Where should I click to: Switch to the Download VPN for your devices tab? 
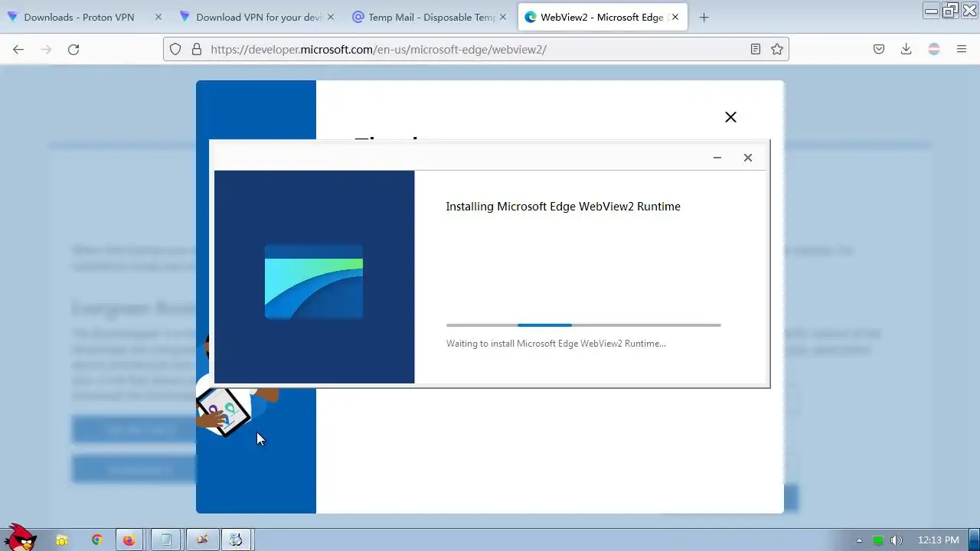tap(257, 17)
